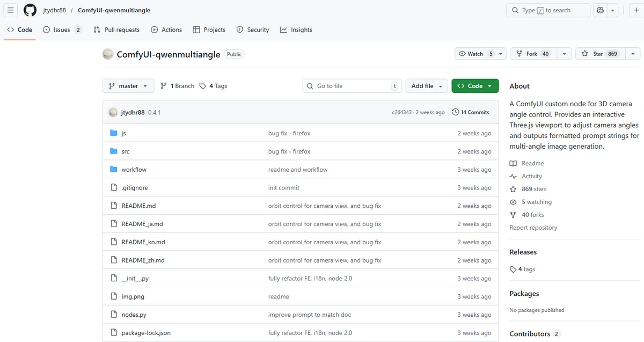Open the nodes.py file name

click(x=134, y=315)
